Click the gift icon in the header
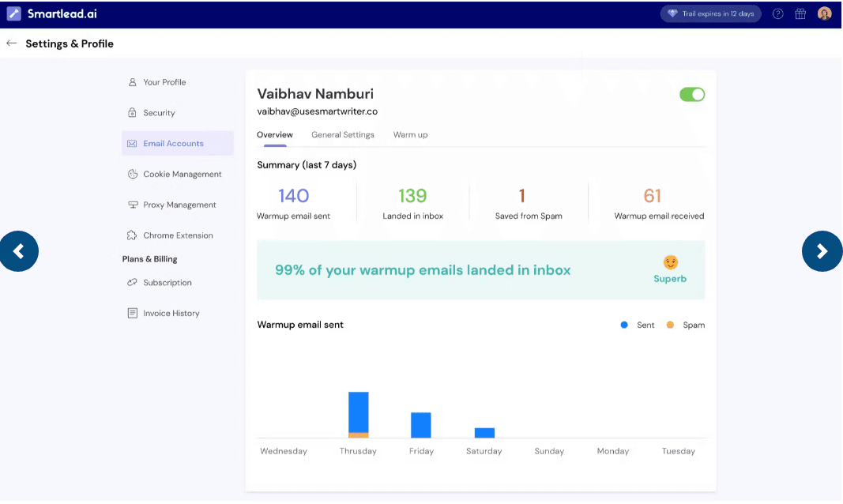This screenshot has height=504, width=843. (800, 13)
